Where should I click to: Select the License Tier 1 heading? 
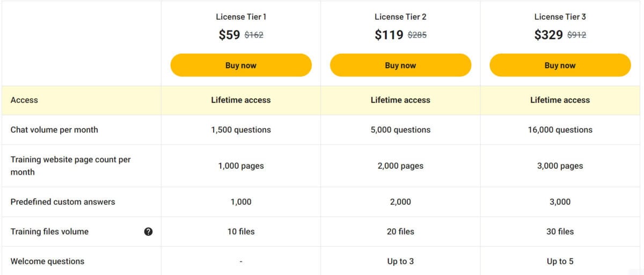[241, 17]
